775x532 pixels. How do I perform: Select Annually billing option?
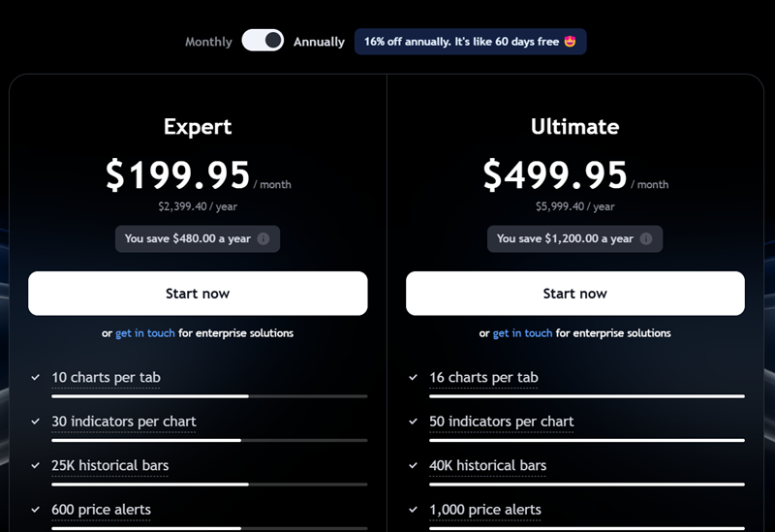(x=319, y=42)
